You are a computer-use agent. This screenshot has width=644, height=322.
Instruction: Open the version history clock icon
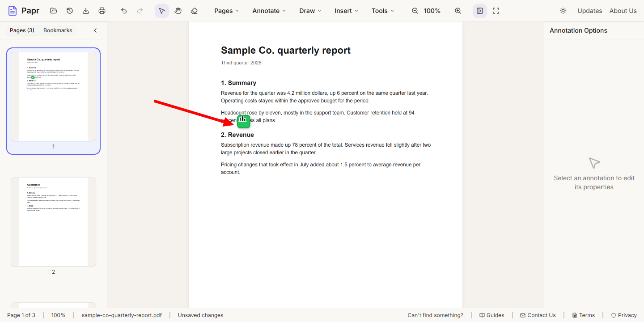click(x=70, y=11)
